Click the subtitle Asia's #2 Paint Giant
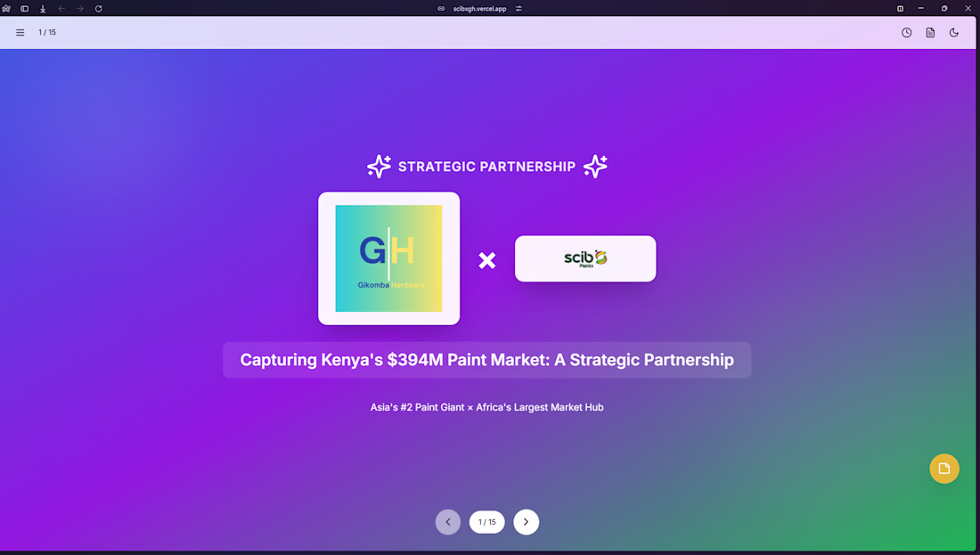This screenshot has height=555, width=980. [x=486, y=407]
